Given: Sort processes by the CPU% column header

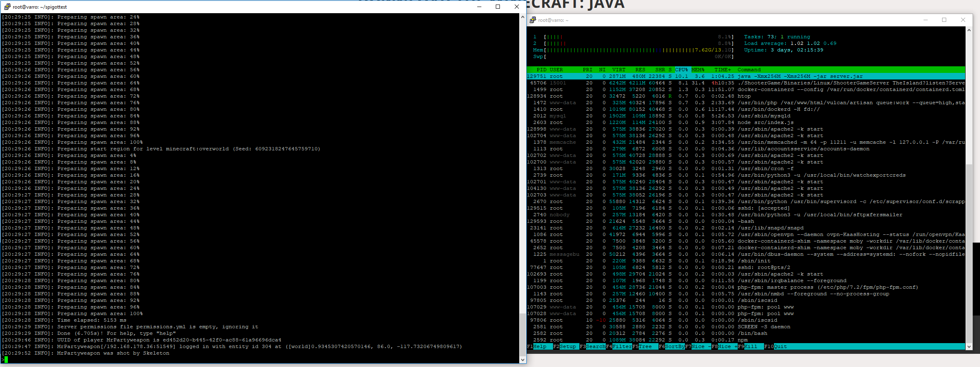Looking at the screenshot, I should click(x=681, y=70).
